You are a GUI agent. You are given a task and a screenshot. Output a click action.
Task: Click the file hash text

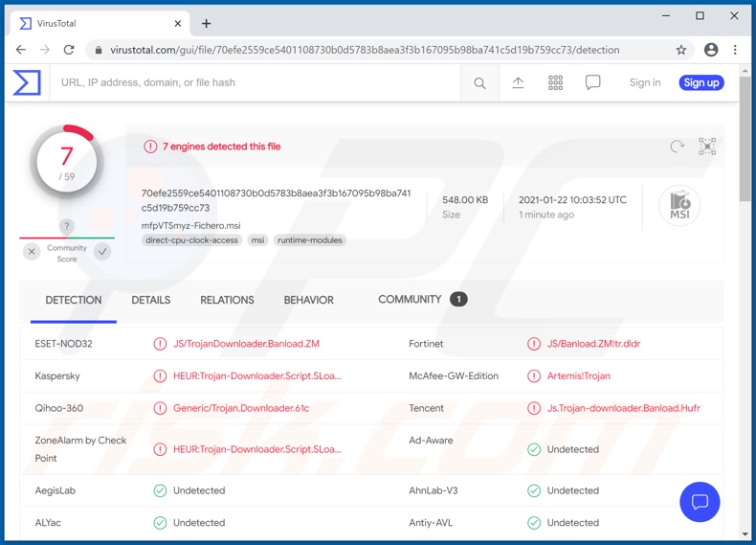[x=276, y=200]
